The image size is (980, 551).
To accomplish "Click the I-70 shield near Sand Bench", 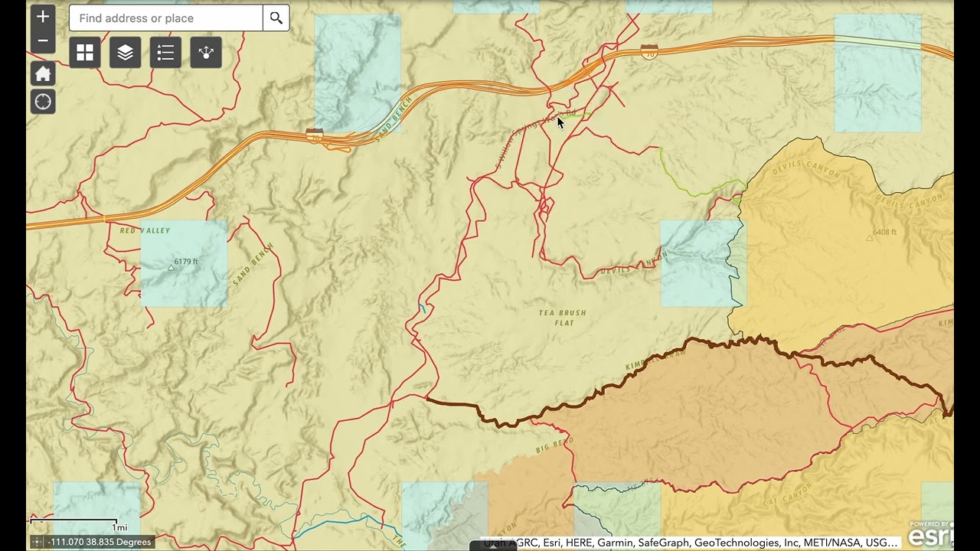I will click(315, 135).
